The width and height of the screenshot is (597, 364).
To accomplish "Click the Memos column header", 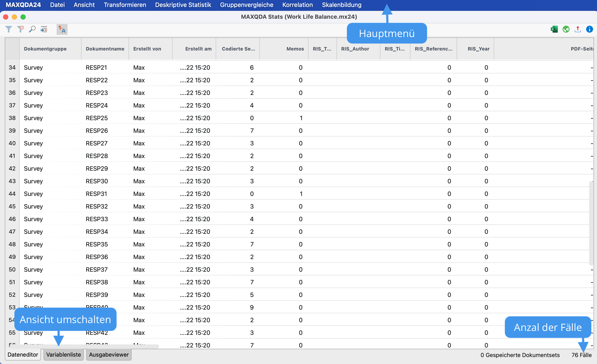I will 284,49.
